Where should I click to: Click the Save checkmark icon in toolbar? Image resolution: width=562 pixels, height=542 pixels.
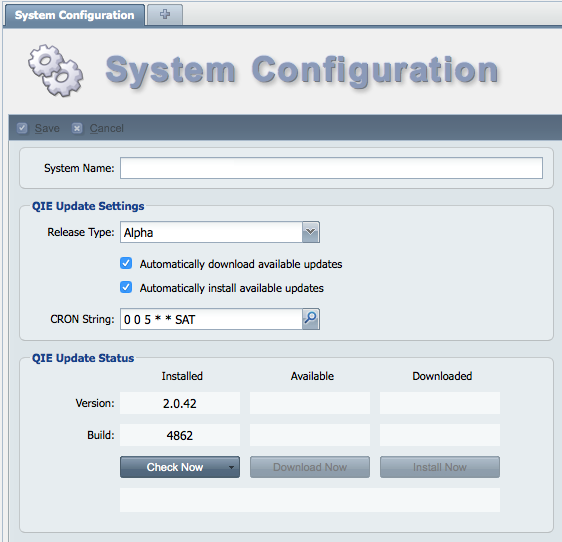point(22,128)
